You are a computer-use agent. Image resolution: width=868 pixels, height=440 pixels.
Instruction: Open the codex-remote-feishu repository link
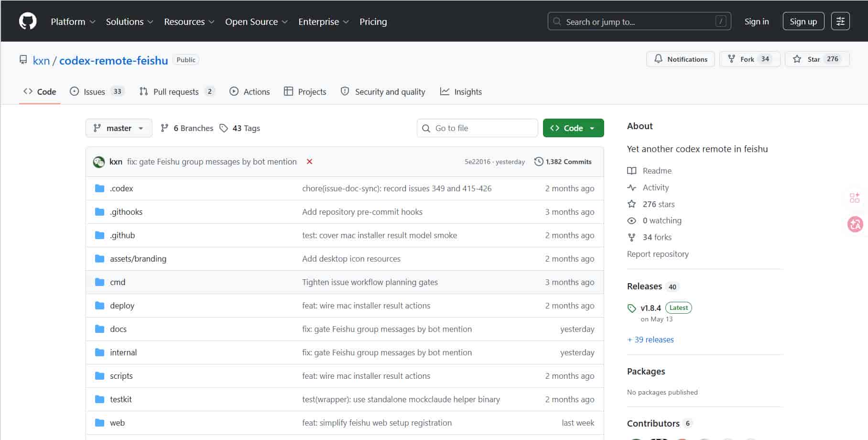tap(114, 60)
